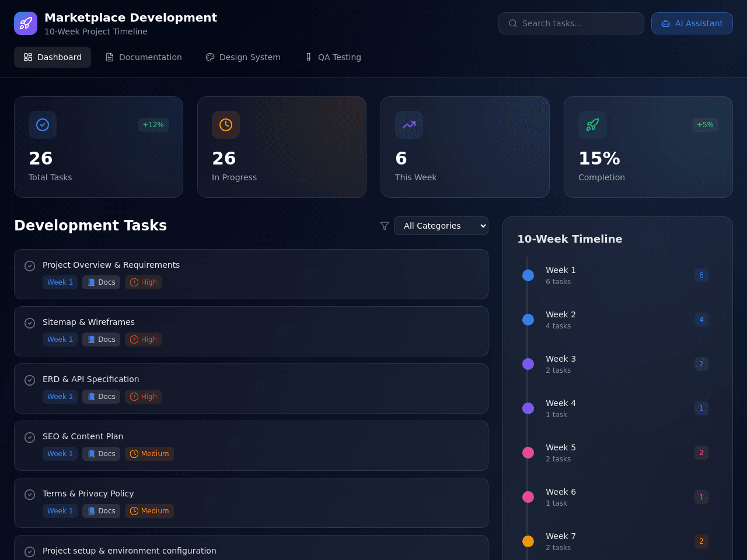This screenshot has height=560, width=747.
Task: Click the Dashboard grid icon
Action: click(28, 57)
